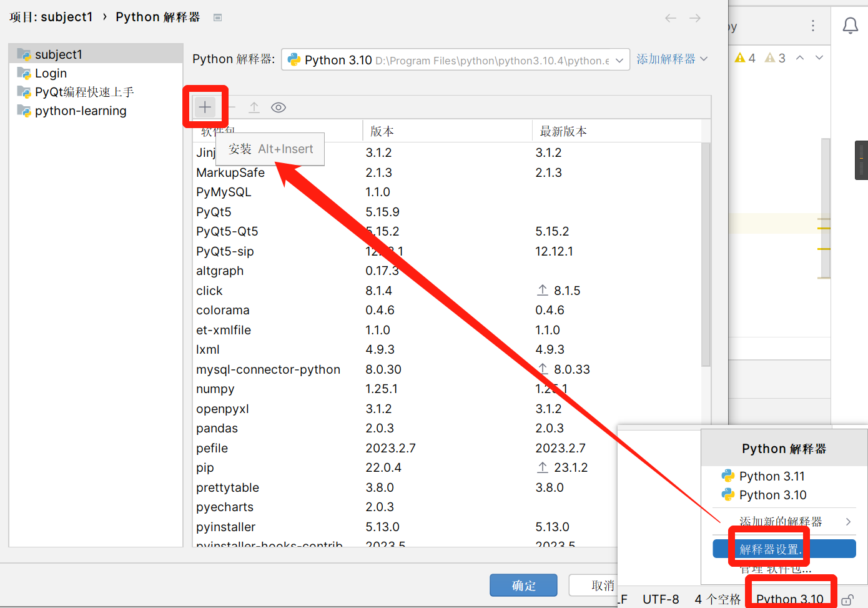Select the PyMySQL package row

coord(446,192)
